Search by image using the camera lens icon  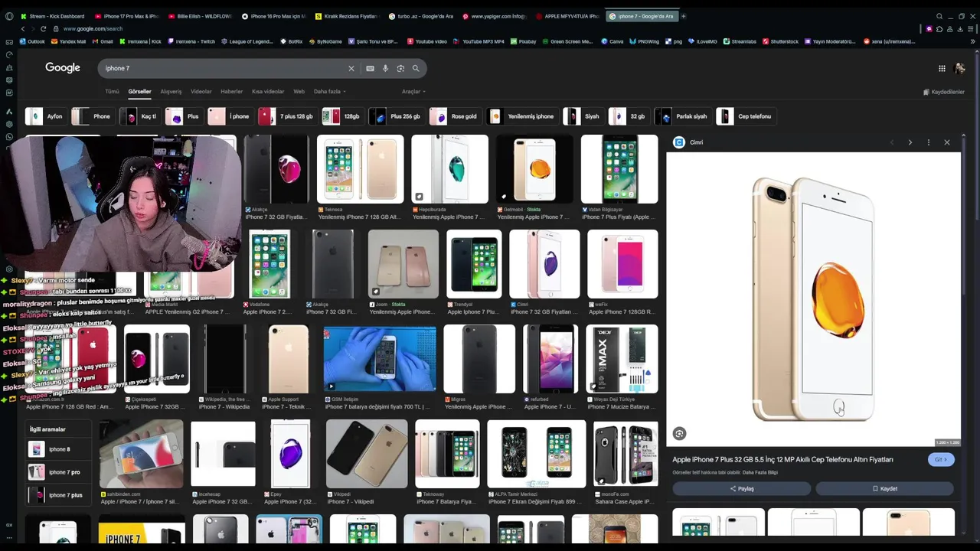(400, 68)
